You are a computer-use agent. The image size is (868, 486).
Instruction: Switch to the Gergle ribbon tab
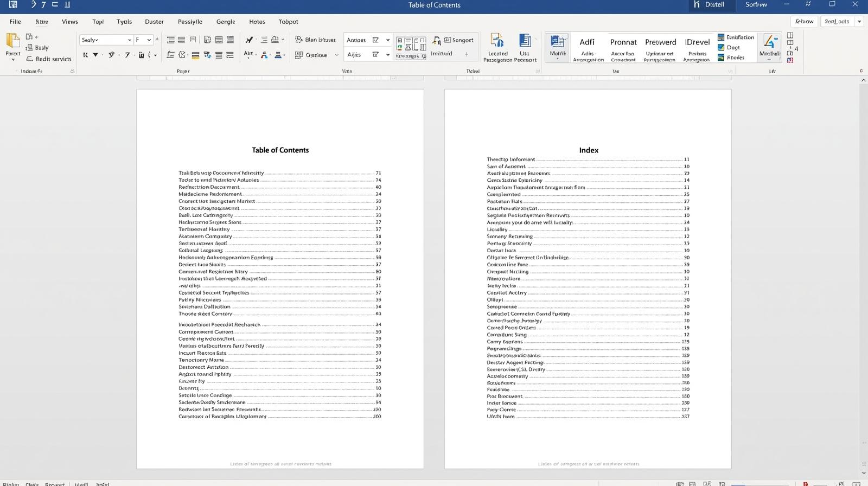(x=226, y=22)
